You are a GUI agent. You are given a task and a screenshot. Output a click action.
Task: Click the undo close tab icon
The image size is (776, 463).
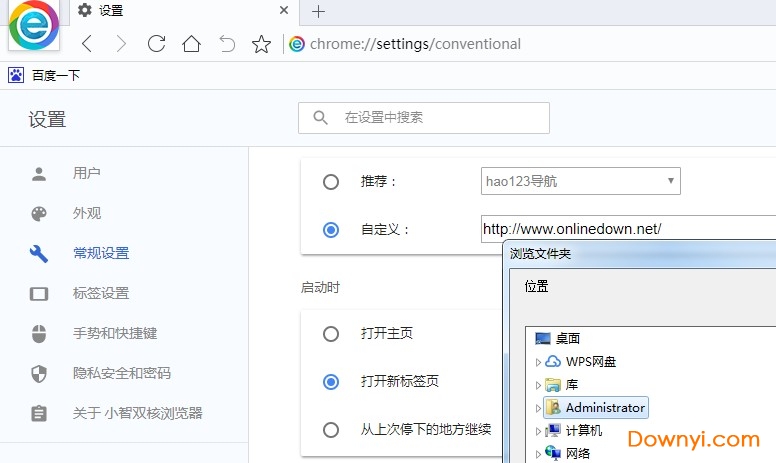[x=227, y=44]
